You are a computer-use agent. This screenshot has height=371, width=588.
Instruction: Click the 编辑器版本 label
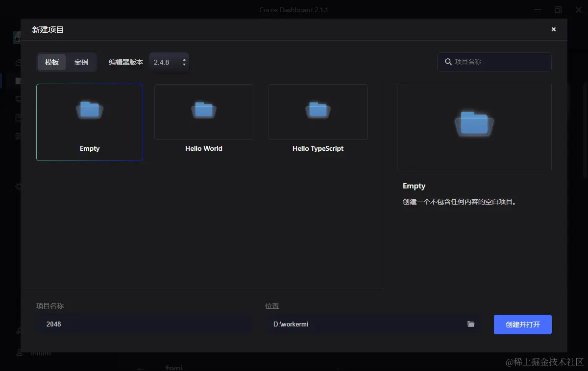pos(126,62)
